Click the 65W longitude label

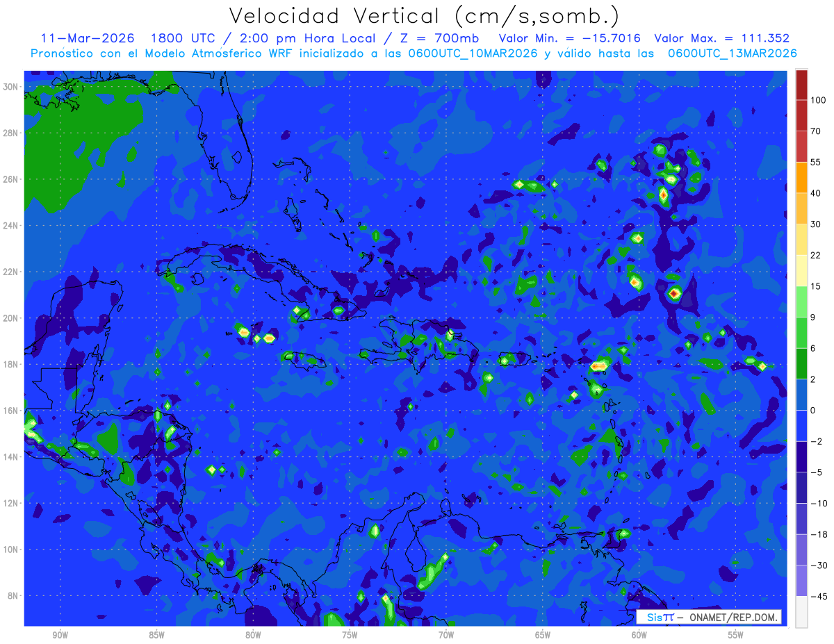(x=543, y=635)
